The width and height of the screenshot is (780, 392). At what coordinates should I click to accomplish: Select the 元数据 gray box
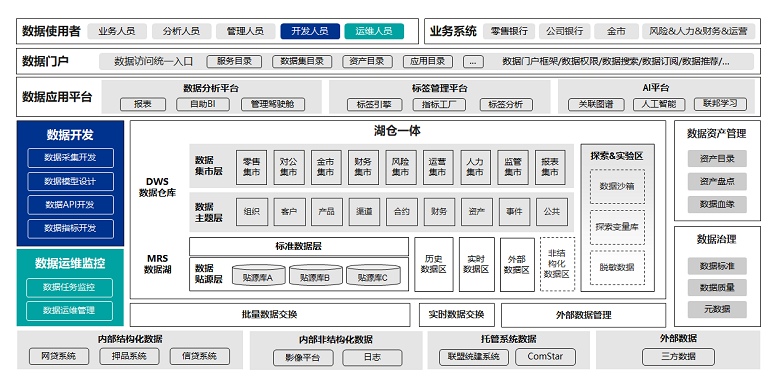pyautogui.click(x=717, y=309)
